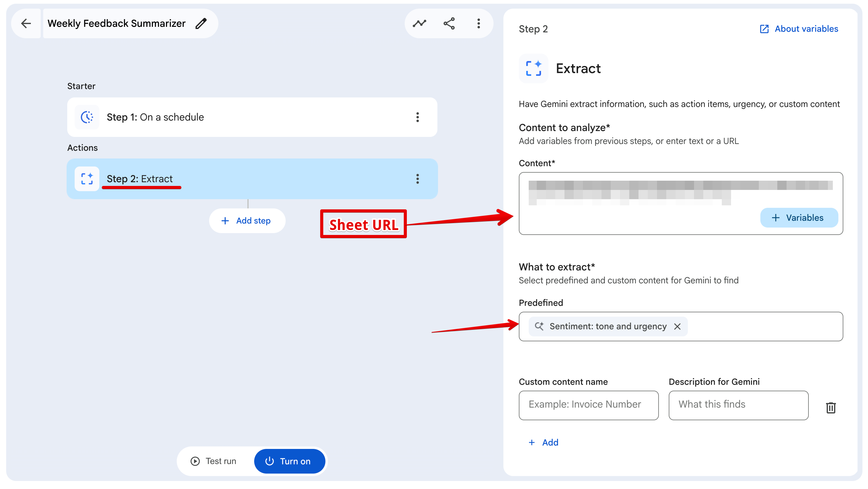The height and width of the screenshot is (489, 868).
Task: Open Step 1 three-dot options menu
Action: click(417, 117)
